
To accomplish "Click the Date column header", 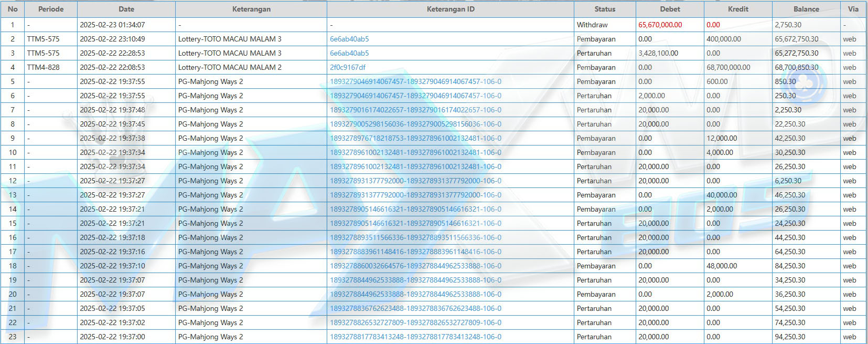I will pyautogui.click(x=126, y=9).
